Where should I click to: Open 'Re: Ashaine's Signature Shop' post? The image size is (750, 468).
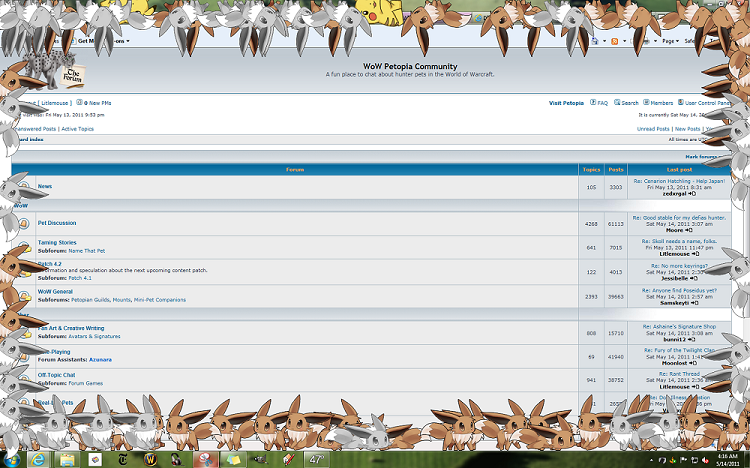(679, 327)
